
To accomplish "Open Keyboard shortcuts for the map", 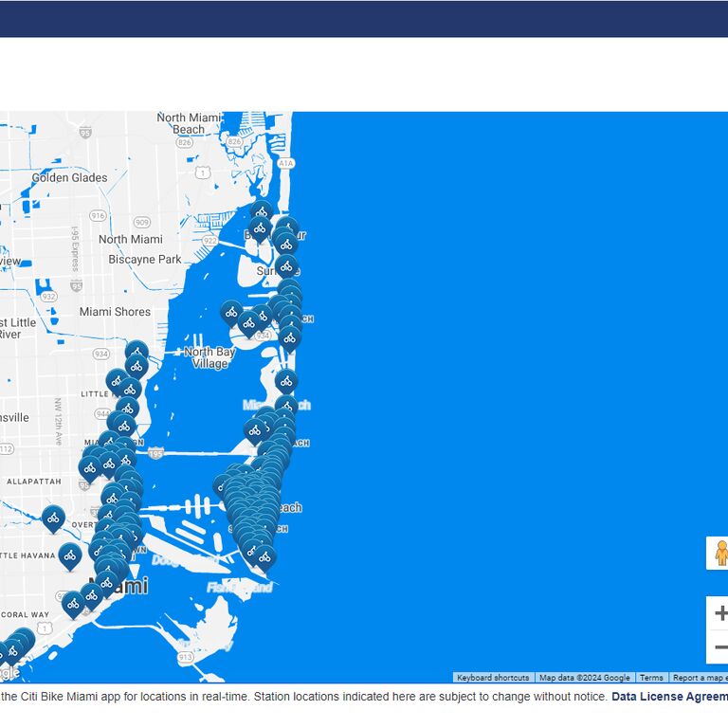I will pos(493,678).
